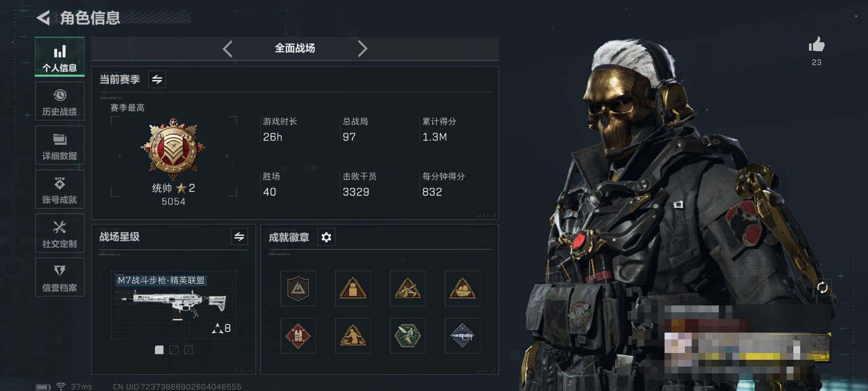The image size is (868, 391).
Task: Go back using the arrow beside 角色信息
Action: pos(43,18)
